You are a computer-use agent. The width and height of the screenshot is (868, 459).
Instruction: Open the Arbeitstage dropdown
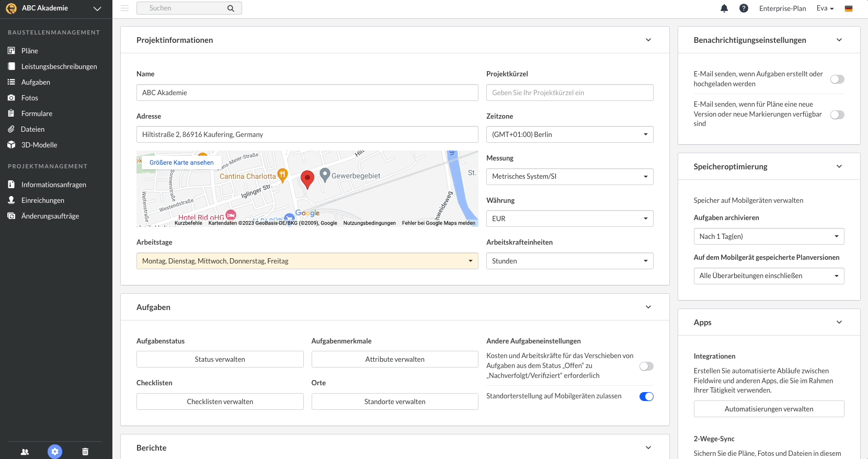[x=307, y=261]
